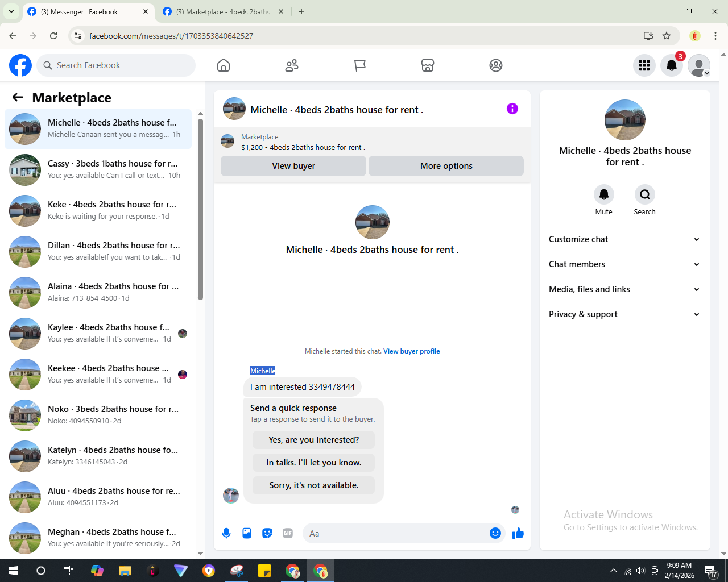Open Katelyn conversation in list

coord(98,456)
